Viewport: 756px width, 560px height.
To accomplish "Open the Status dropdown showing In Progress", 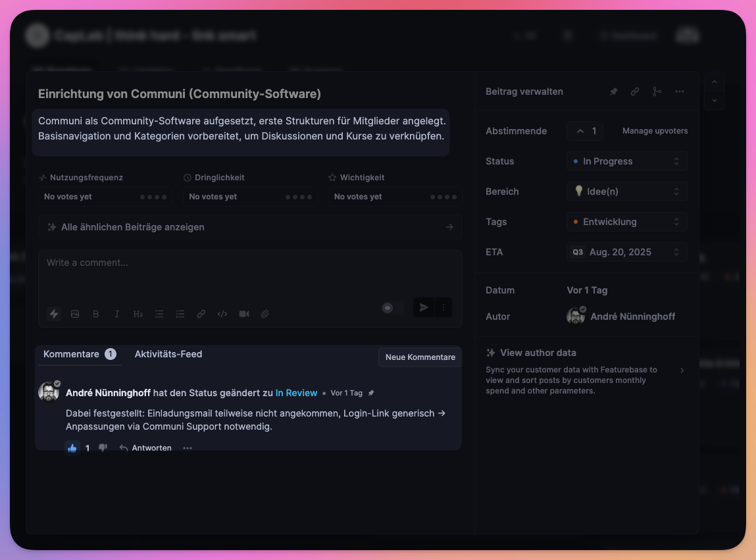I will pyautogui.click(x=626, y=161).
